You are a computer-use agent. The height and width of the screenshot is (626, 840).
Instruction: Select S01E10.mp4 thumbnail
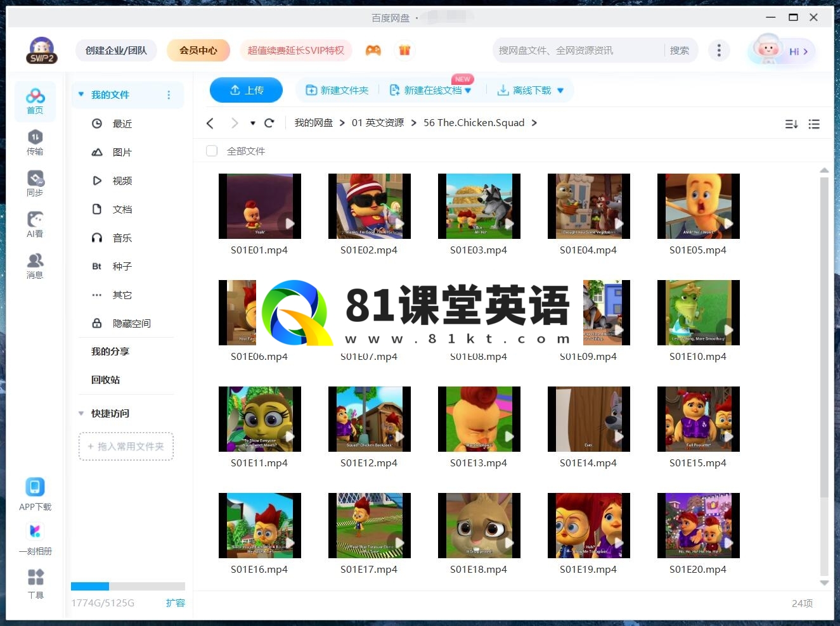699,312
